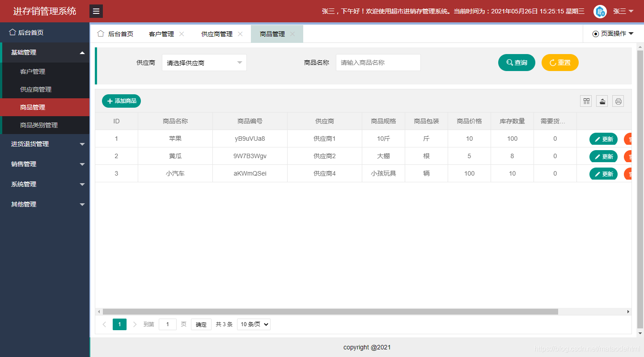Click the user avatar icon
644x357 pixels.
(x=600, y=12)
